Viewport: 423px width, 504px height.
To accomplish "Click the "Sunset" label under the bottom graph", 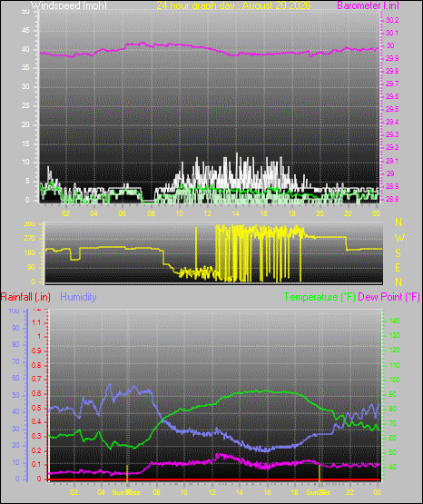I will pyautogui.click(x=318, y=492).
